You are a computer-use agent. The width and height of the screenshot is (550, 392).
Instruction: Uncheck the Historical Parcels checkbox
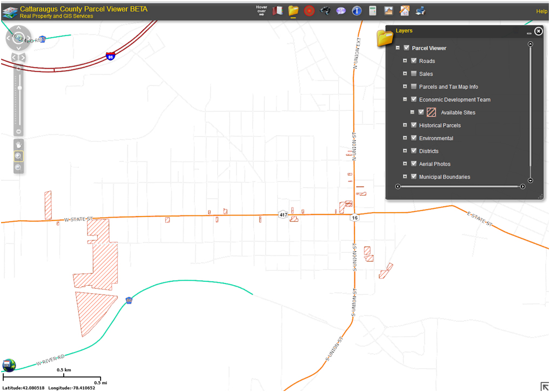pos(414,125)
